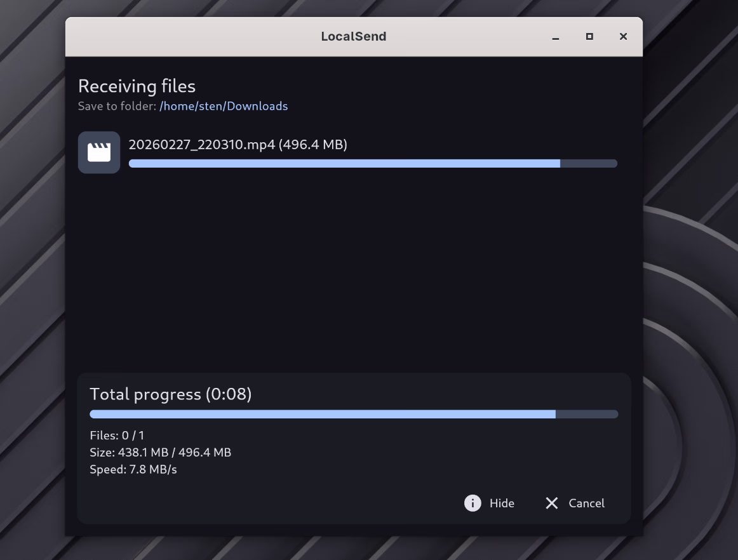738x560 pixels.
Task: Click the Speed: 7.8 MB/s status text
Action: pos(133,469)
